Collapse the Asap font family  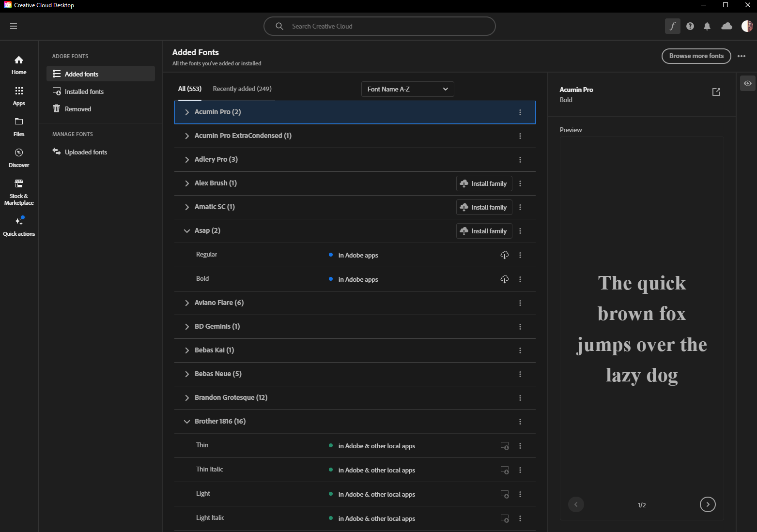point(187,231)
